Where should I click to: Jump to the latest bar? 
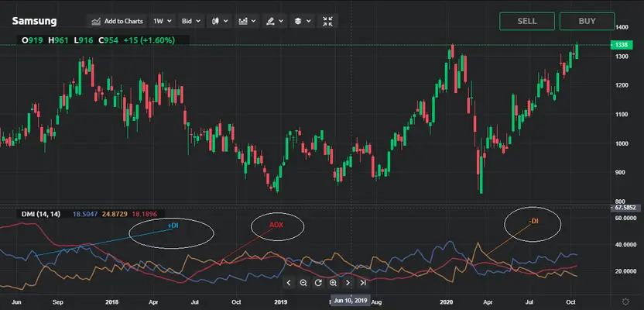coord(363,283)
